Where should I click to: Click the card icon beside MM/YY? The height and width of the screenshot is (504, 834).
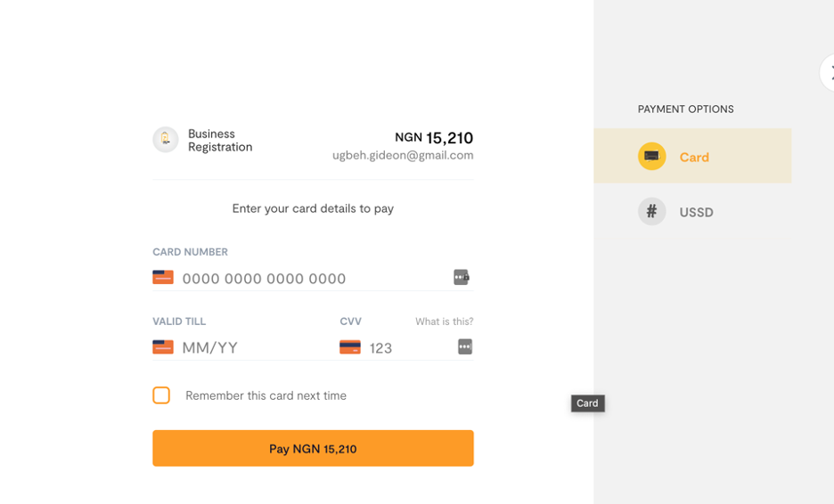click(163, 346)
